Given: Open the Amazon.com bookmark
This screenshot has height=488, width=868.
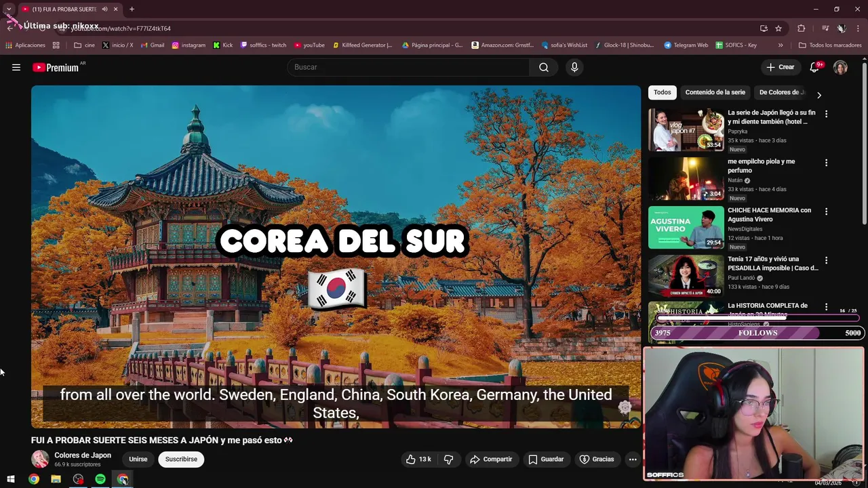Looking at the screenshot, I should [x=502, y=45].
